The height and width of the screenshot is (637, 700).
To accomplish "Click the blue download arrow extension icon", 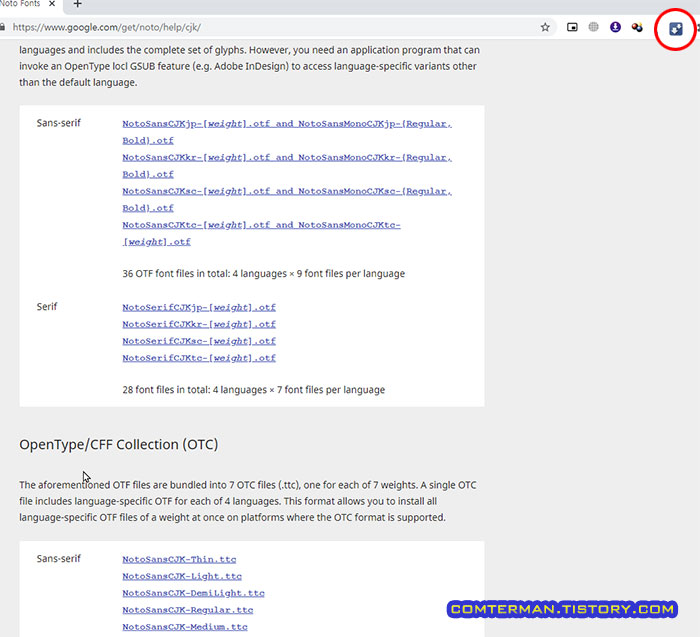I will [676, 29].
